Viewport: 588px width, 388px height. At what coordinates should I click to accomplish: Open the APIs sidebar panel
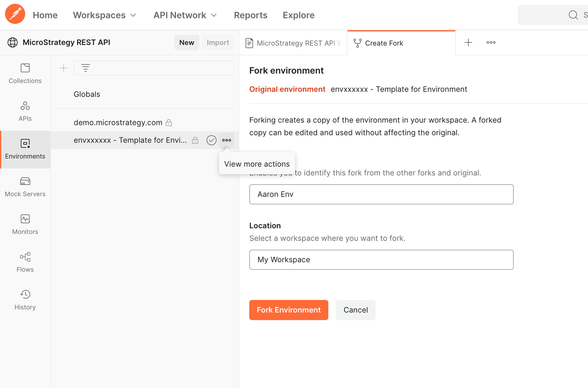tap(25, 111)
